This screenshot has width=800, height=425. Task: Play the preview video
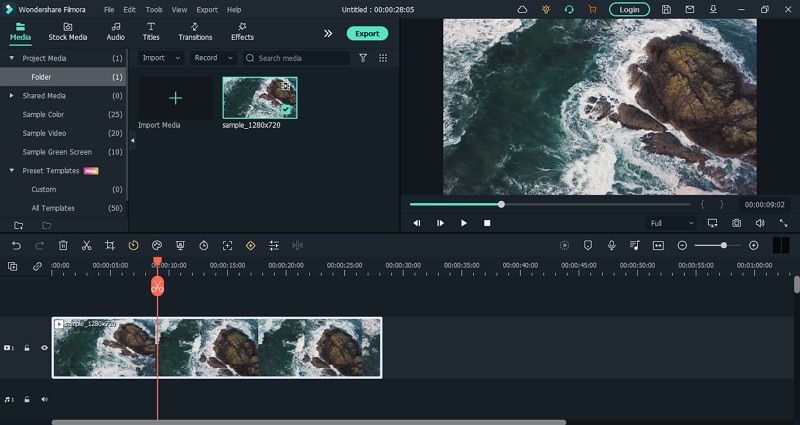click(463, 223)
